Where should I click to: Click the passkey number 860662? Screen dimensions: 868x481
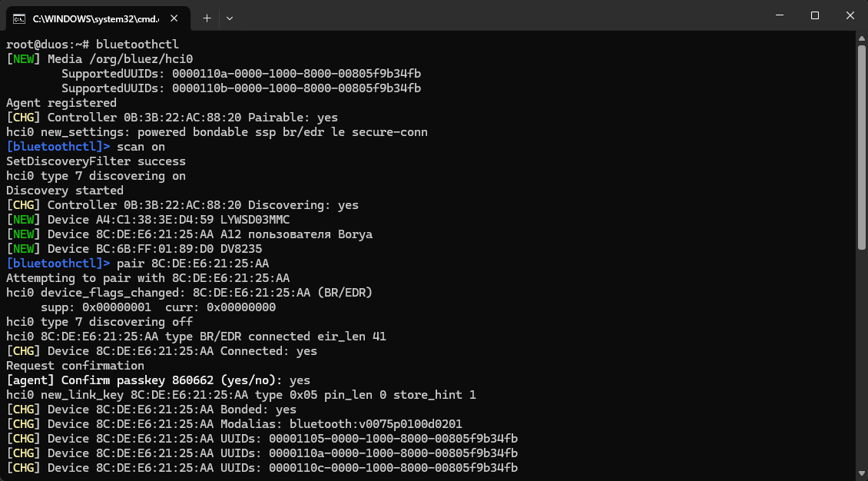pos(195,380)
